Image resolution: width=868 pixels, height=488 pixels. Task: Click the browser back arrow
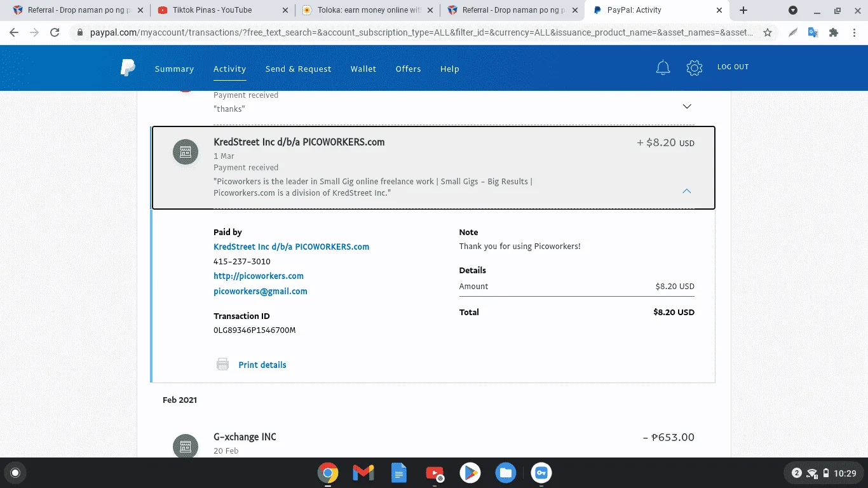pos(14,32)
